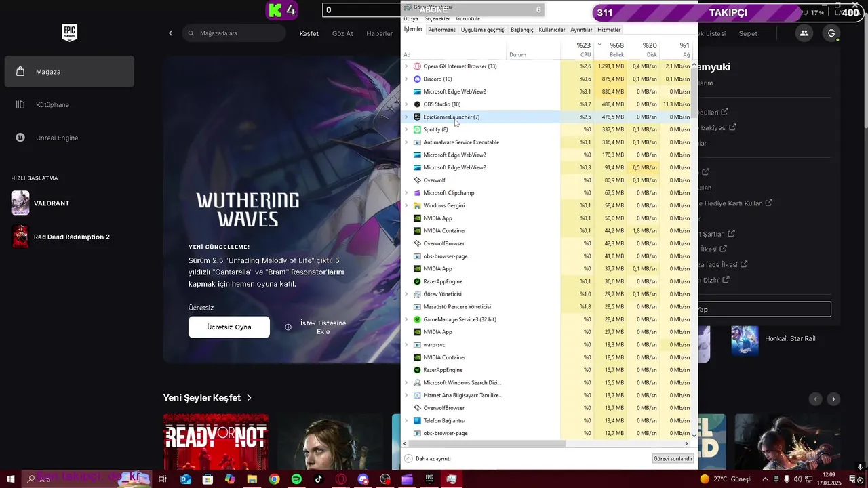Open the Ayrıntılar tab
The image size is (868, 488).
coord(581,30)
